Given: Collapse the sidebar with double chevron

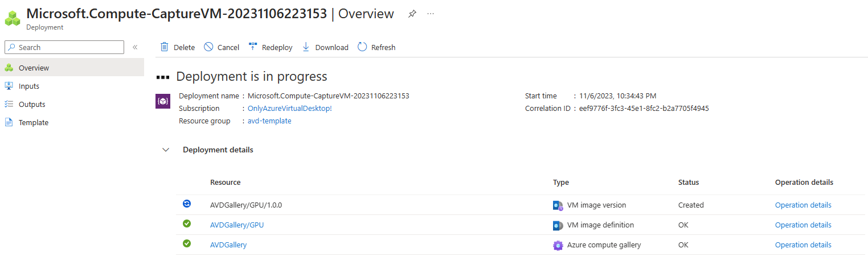Looking at the screenshot, I should [x=135, y=47].
